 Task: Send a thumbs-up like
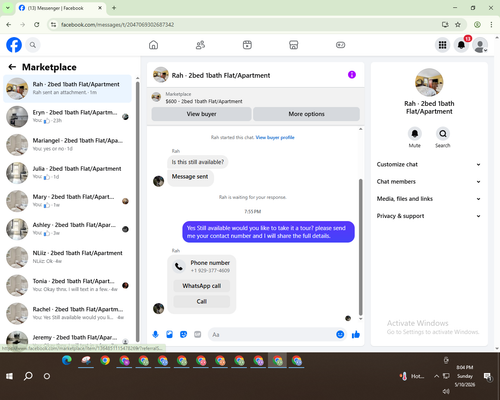click(356, 334)
